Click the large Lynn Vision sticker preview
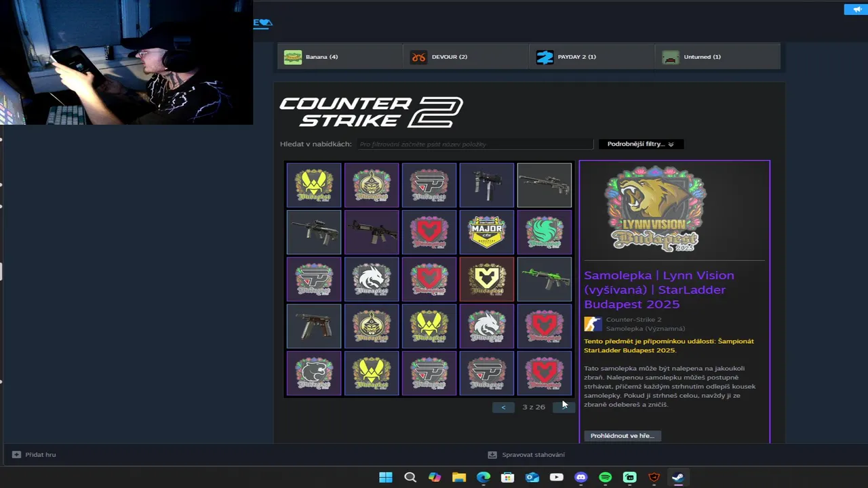 pos(655,209)
